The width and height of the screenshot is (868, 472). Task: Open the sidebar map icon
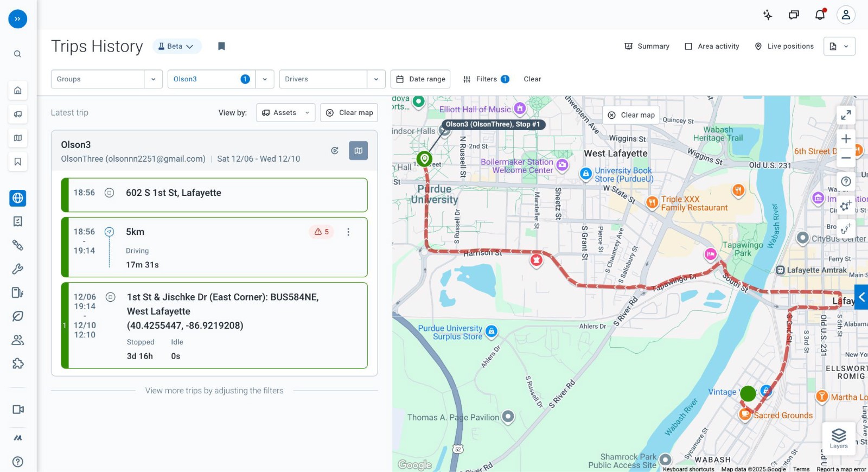[18, 138]
